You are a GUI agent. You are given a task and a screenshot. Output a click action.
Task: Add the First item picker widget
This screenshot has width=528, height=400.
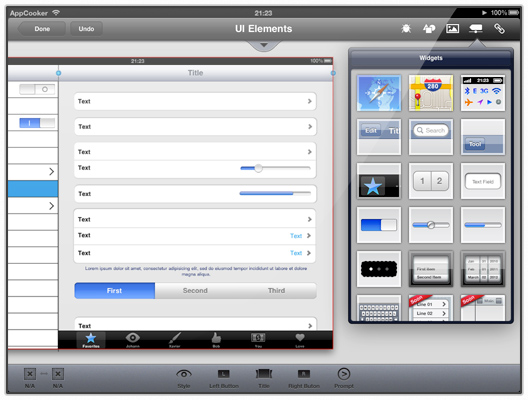pyautogui.click(x=431, y=269)
